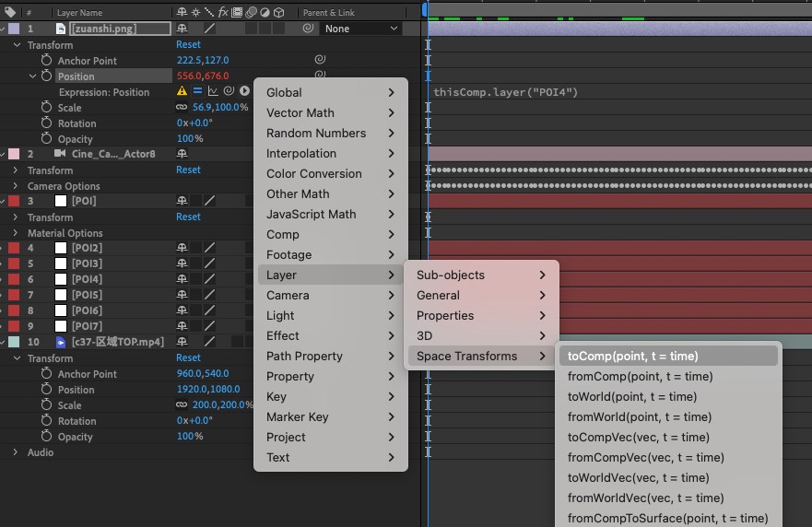Click the Anchor Point stopwatch on zuanshi.png

[46, 61]
